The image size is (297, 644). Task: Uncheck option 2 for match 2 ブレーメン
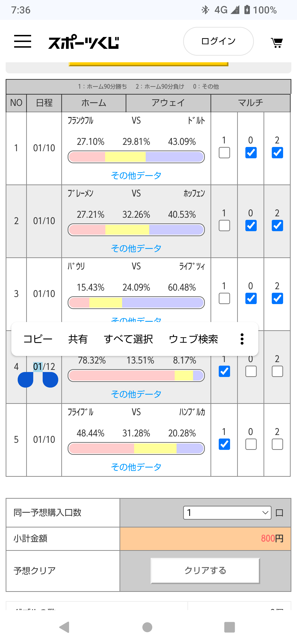[277, 226]
